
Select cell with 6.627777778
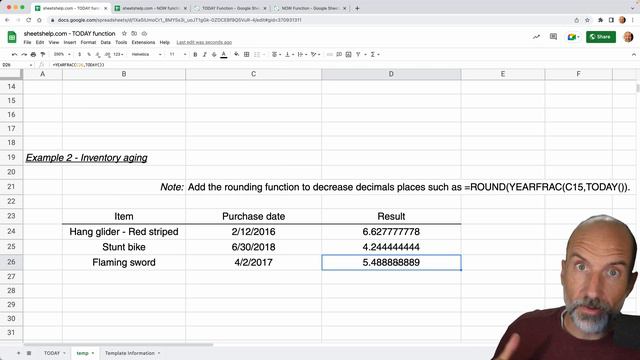click(x=391, y=231)
